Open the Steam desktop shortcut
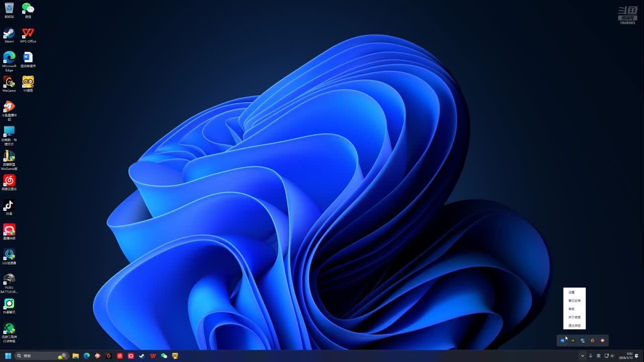Viewport: 644px width, 362px height. pyautogui.click(x=9, y=34)
